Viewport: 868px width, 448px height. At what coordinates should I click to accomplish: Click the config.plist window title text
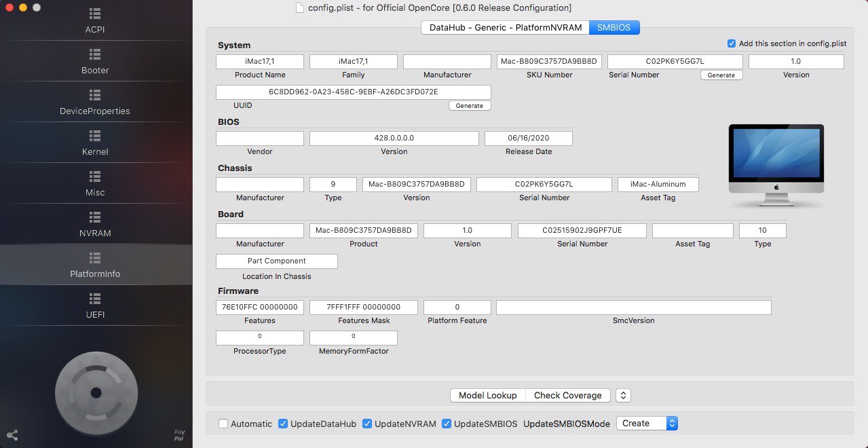click(x=440, y=8)
